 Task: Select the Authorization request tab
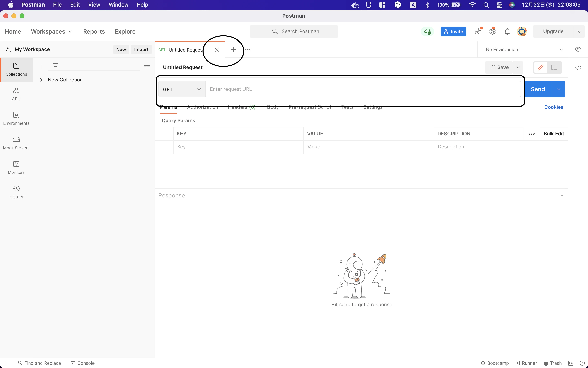[203, 107]
